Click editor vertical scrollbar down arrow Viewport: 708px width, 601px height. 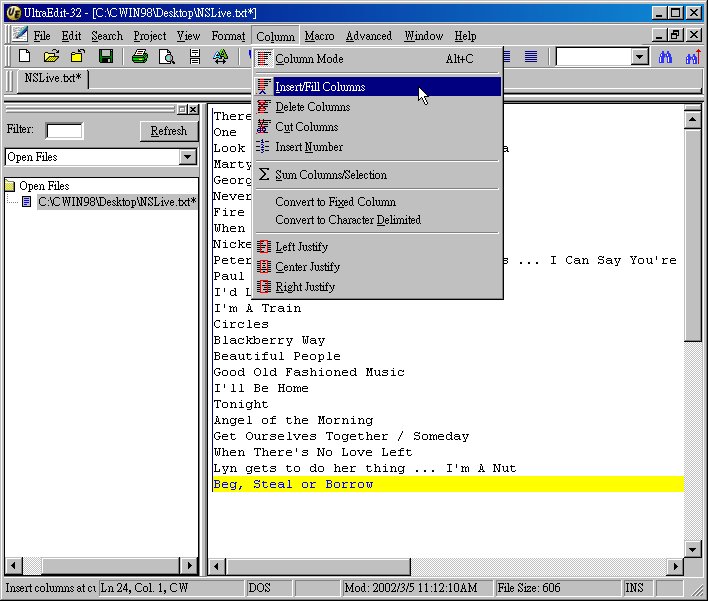pos(692,549)
